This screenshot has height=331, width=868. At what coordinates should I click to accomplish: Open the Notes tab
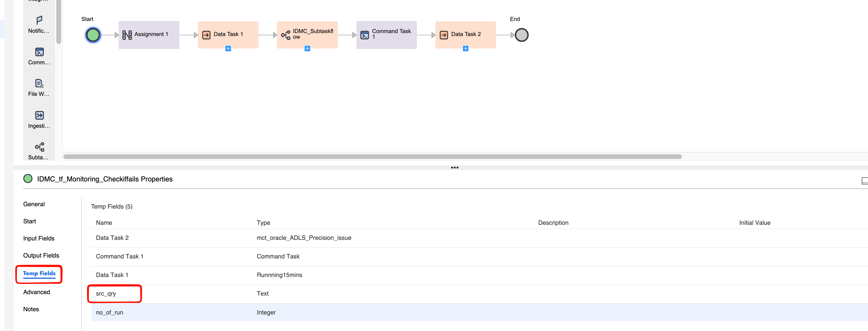pyautogui.click(x=31, y=309)
